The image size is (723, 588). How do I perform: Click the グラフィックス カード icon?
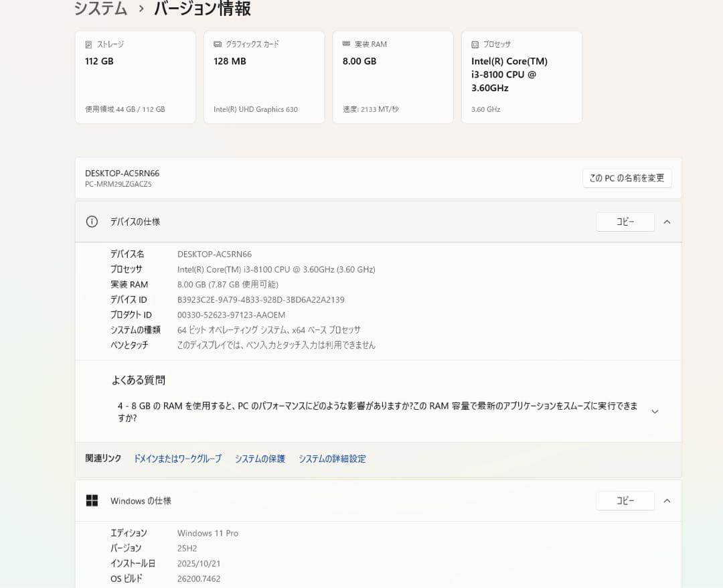click(x=216, y=44)
